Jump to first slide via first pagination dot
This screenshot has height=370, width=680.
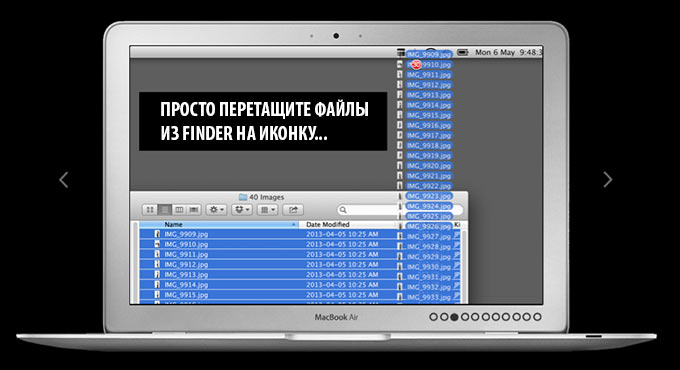pyautogui.click(x=433, y=317)
